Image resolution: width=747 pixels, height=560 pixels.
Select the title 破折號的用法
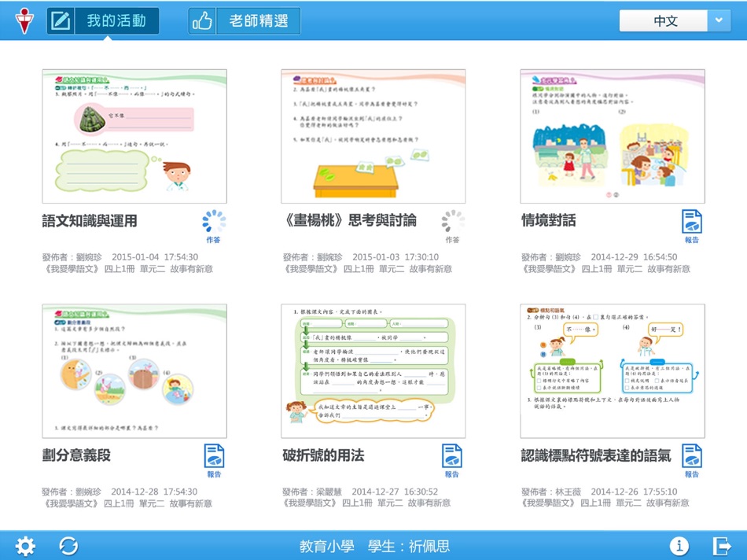(323, 455)
